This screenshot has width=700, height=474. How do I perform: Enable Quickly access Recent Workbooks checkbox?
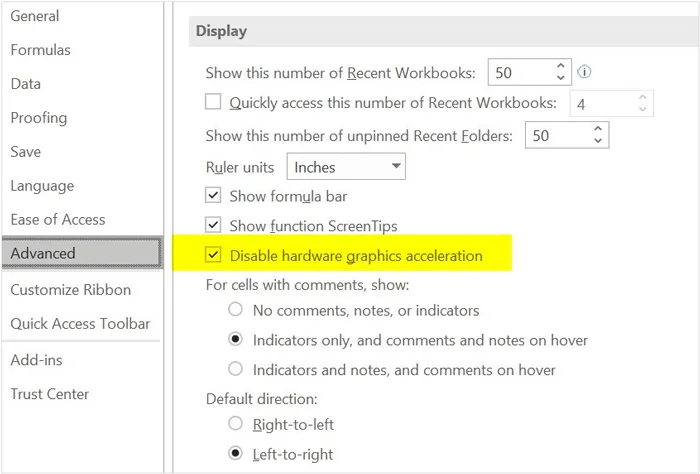(x=213, y=102)
